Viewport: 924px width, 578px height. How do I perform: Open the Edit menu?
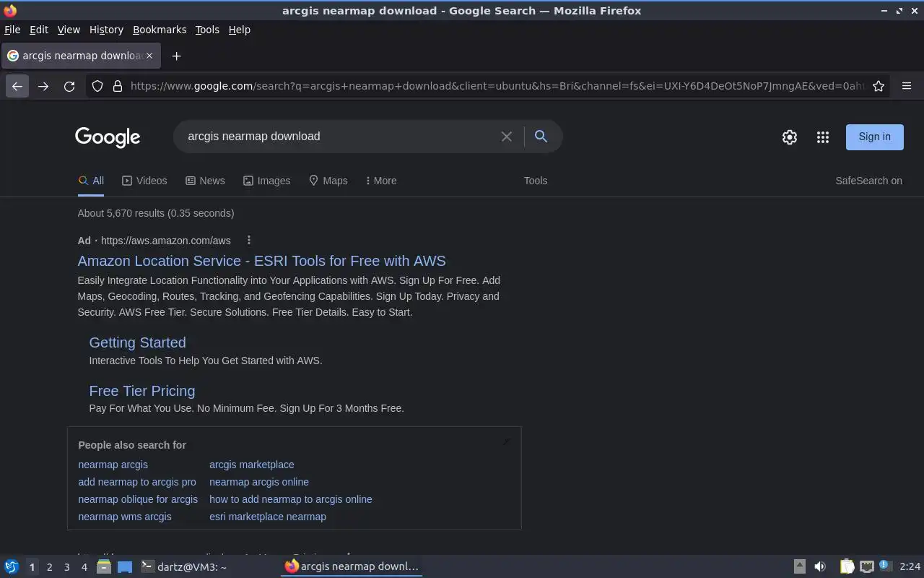(39, 30)
